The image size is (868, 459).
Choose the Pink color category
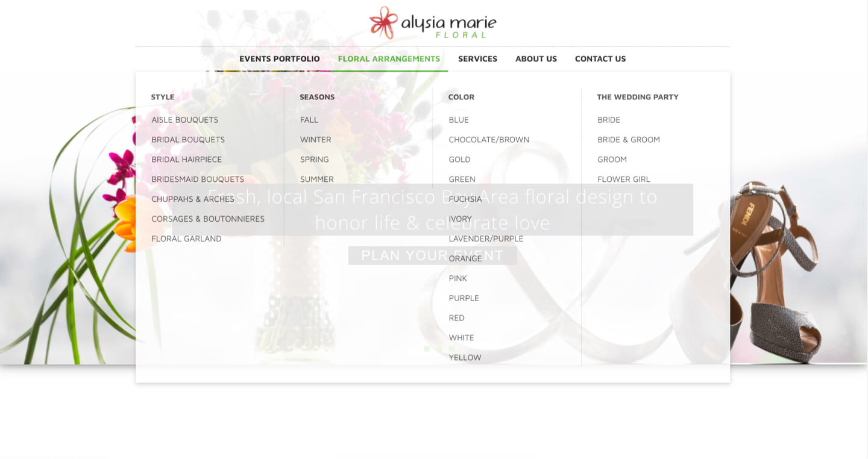pyautogui.click(x=458, y=279)
